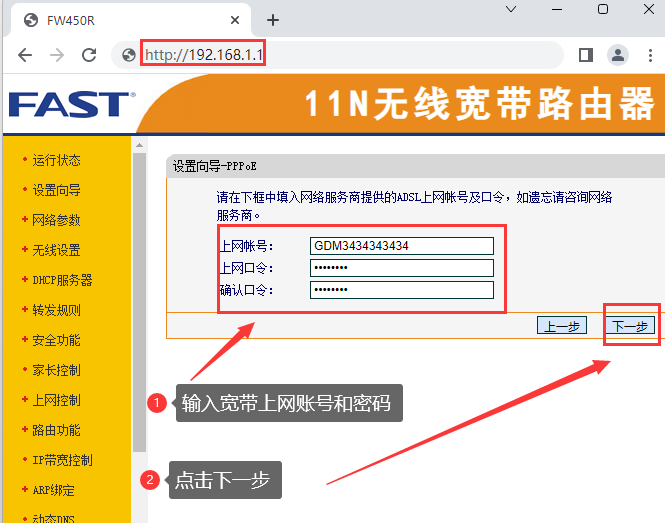This screenshot has height=523, width=665.
Task: Expand the 无线设置 sidebar section
Action: (56, 250)
